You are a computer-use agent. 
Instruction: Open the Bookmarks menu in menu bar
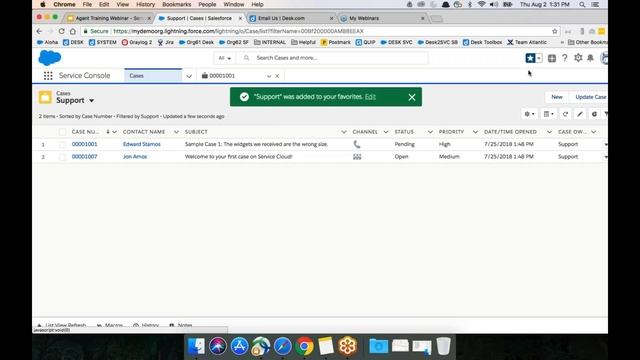point(176,4)
